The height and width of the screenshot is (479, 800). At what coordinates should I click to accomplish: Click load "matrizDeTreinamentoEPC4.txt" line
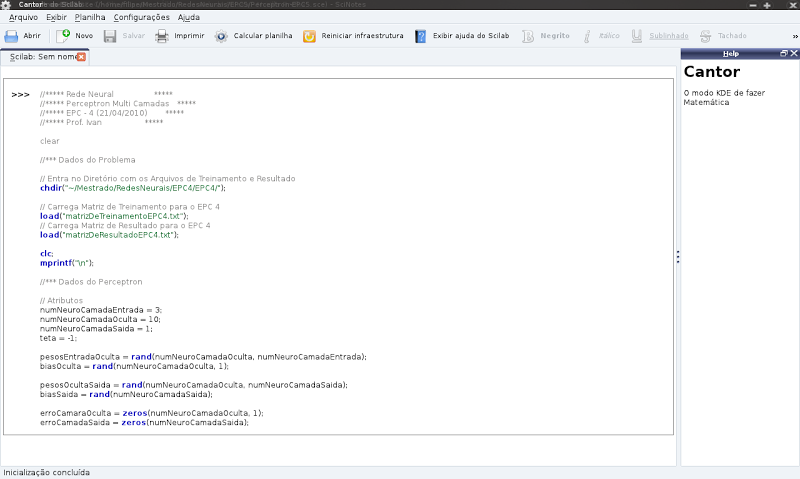tap(114, 216)
